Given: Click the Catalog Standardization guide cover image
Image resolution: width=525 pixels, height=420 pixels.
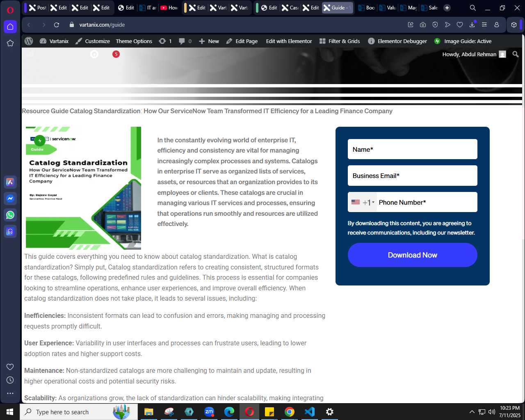Looking at the screenshot, I should [x=83, y=188].
